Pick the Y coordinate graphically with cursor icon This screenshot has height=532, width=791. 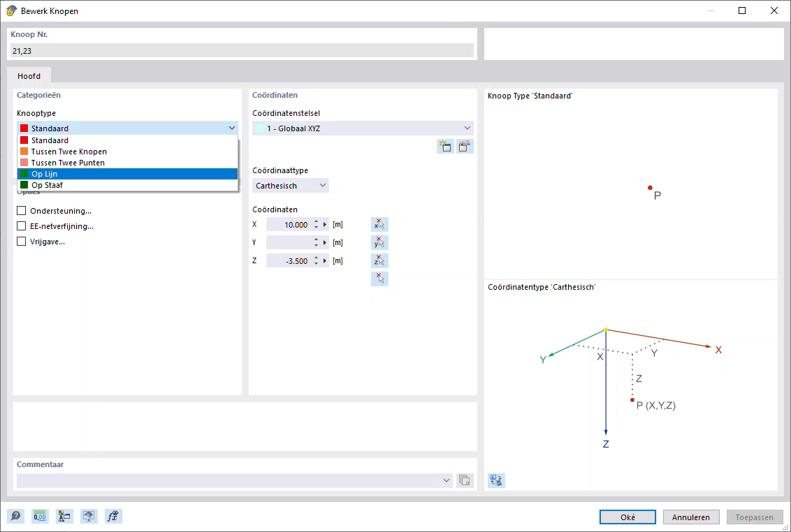click(379, 242)
